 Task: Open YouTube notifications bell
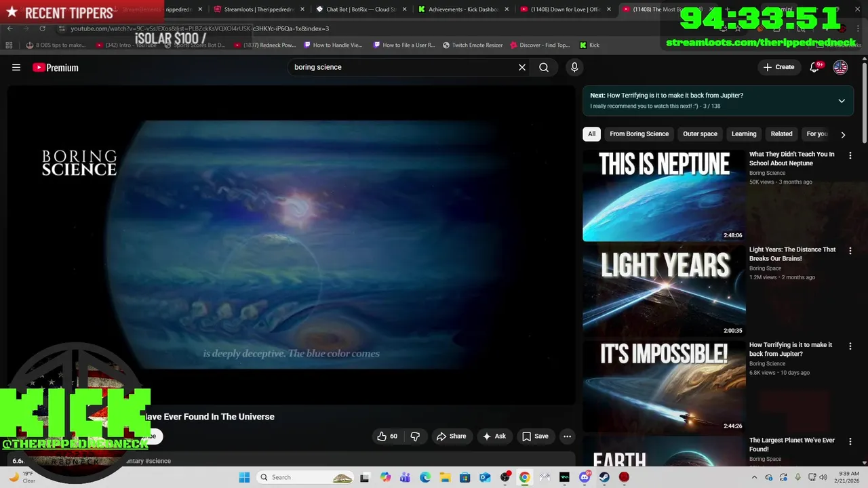coord(815,67)
